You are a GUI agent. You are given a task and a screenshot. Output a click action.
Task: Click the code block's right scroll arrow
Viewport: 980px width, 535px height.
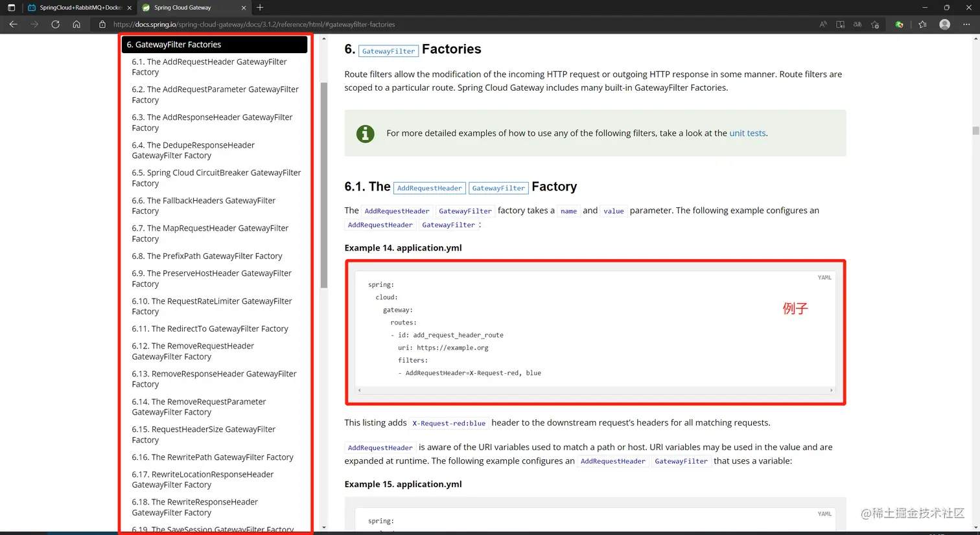click(x=832, y=391)
